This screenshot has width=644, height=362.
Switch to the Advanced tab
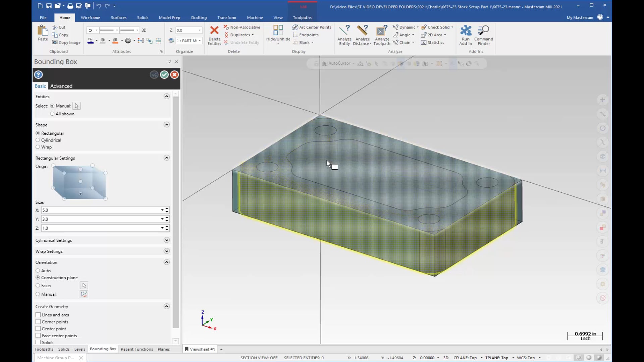61,86
